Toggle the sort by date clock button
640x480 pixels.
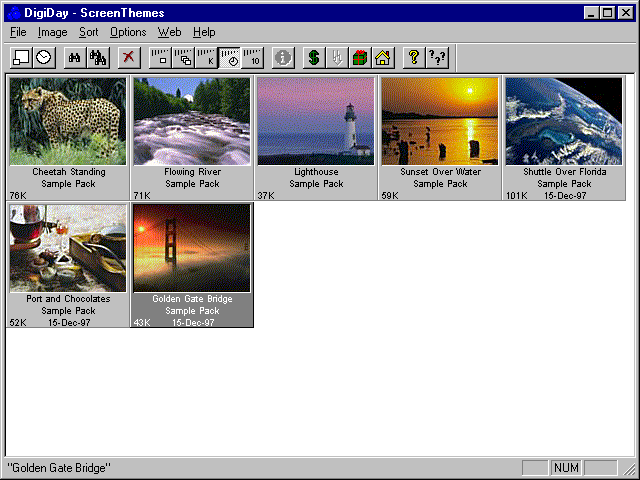click(229, 58)
